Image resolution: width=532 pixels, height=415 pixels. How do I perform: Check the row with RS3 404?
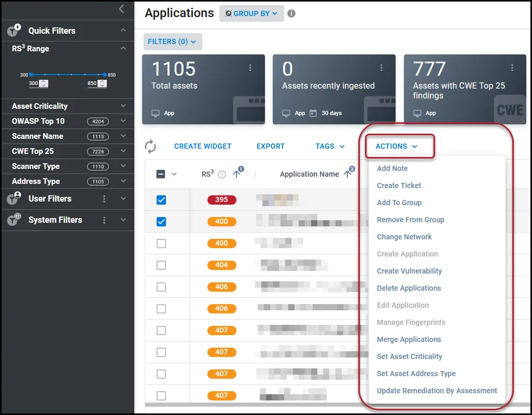tap(161, 265)
